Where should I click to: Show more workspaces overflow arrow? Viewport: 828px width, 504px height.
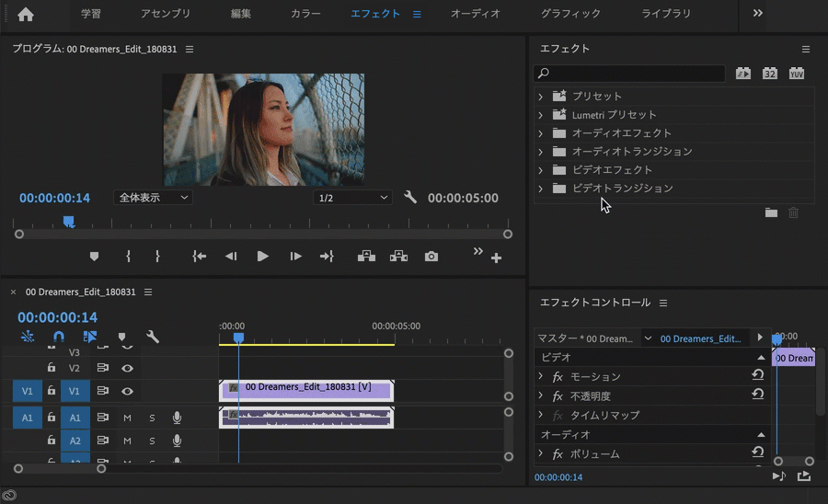(x=758, y=13)
